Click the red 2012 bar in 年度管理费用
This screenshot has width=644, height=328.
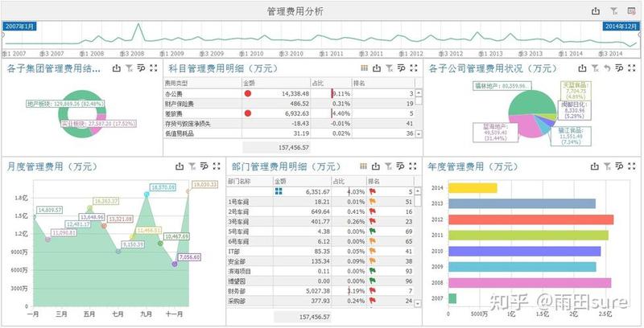(x=531, y=219)
